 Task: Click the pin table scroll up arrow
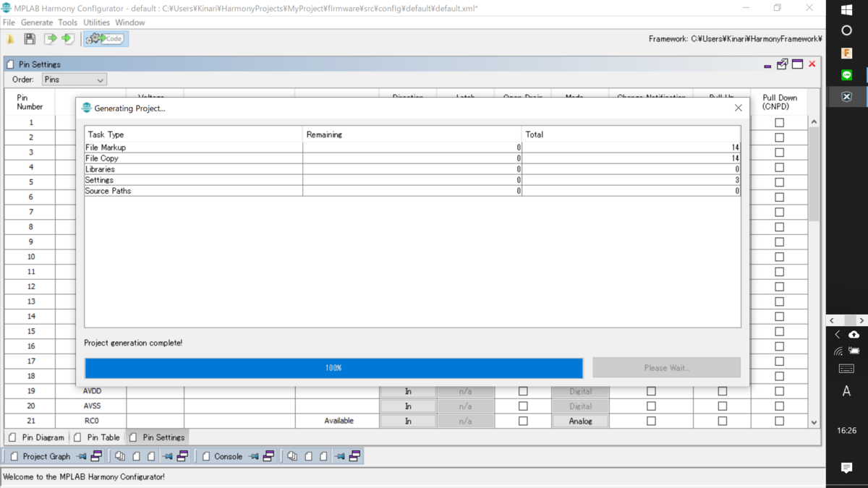pyautogui.click(x=814, y=121)
